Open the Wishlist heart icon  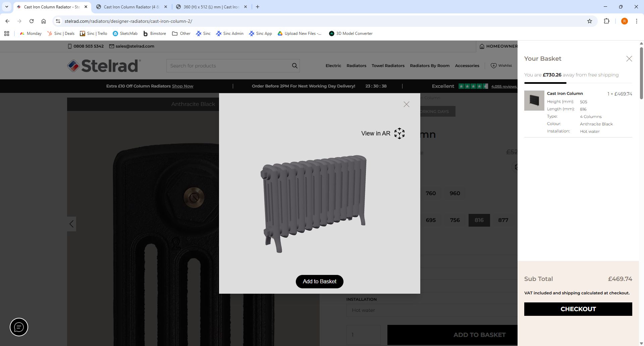(x=494, y=66)
